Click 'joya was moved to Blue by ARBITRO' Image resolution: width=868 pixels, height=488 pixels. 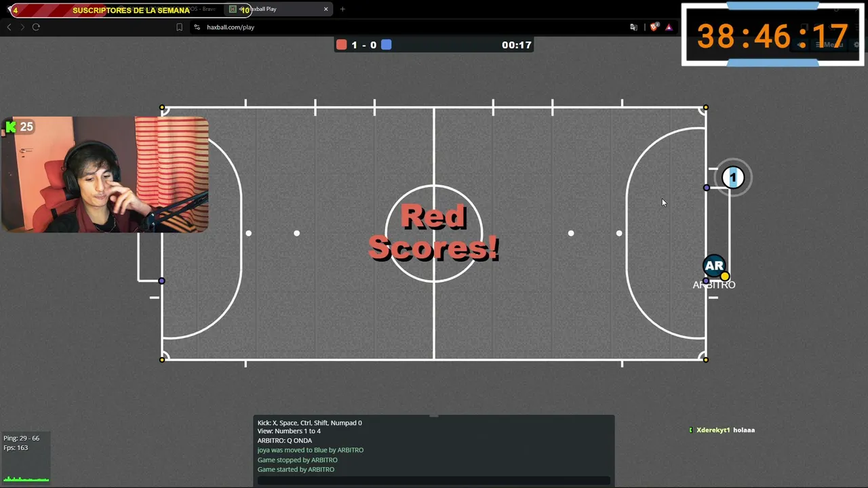pos(311,450)
